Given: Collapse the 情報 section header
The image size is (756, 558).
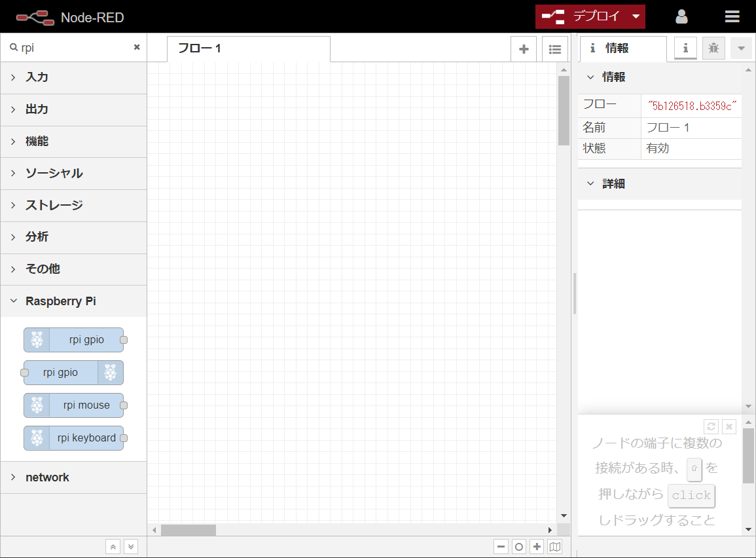Looking at the screenshot, I should coord(660,77).
